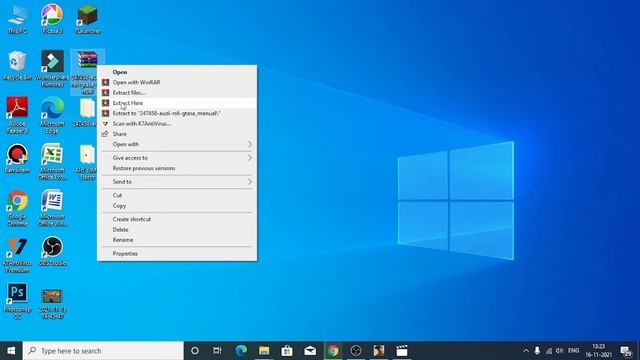Open the clock and date flyout

tap(598, 351)
